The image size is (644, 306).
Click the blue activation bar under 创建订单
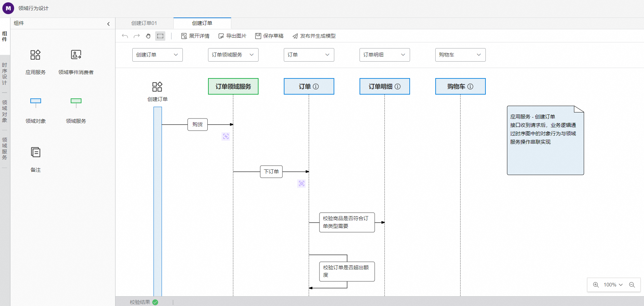tap(158, 201)
